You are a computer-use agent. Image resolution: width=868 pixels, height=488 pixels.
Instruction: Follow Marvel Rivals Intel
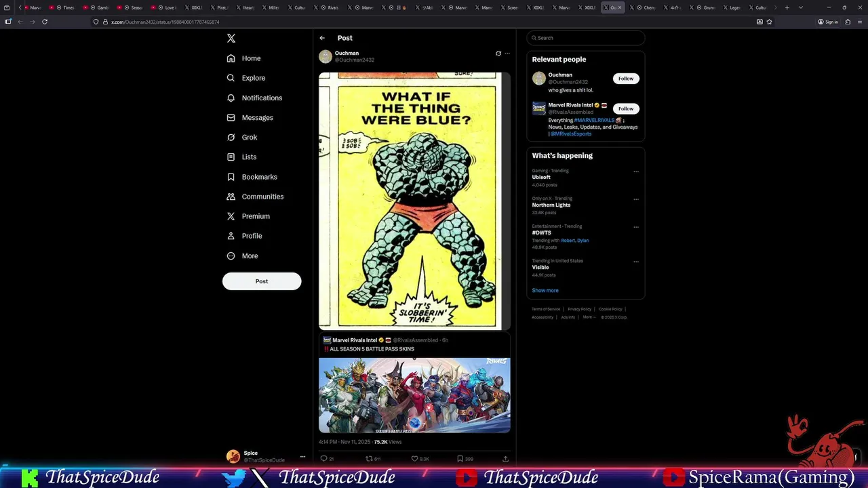point(626,108)
